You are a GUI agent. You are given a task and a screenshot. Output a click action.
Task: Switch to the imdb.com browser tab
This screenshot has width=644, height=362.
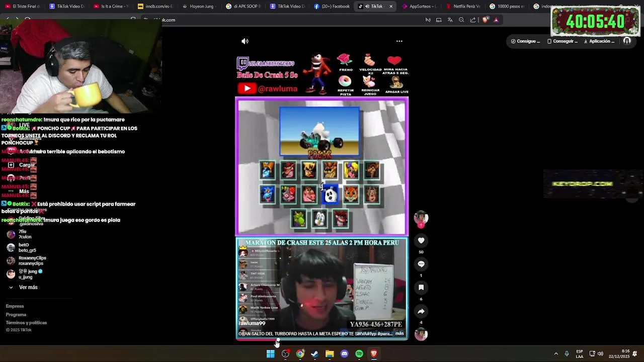pos(155,7)
